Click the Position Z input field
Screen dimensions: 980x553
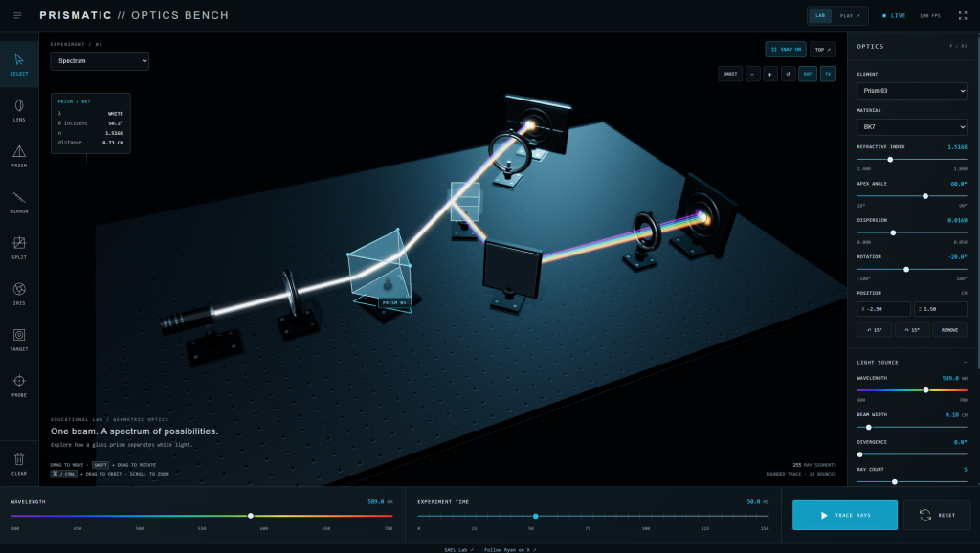(941, 309)
